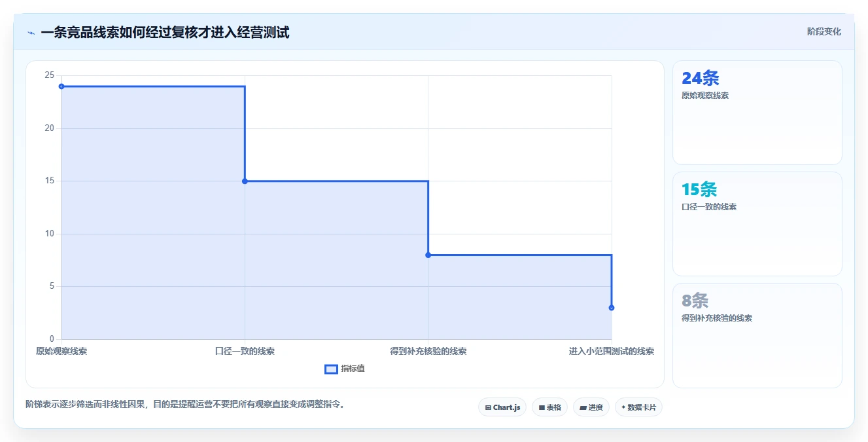Click the lightning icon beside the title
The image size is (868, 442).
click(31, 33)
